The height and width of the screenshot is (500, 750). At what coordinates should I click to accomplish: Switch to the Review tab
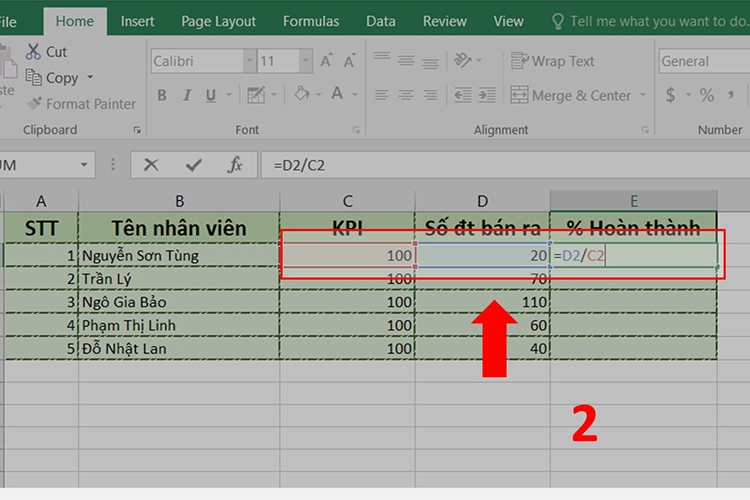[x=445, y=21]
